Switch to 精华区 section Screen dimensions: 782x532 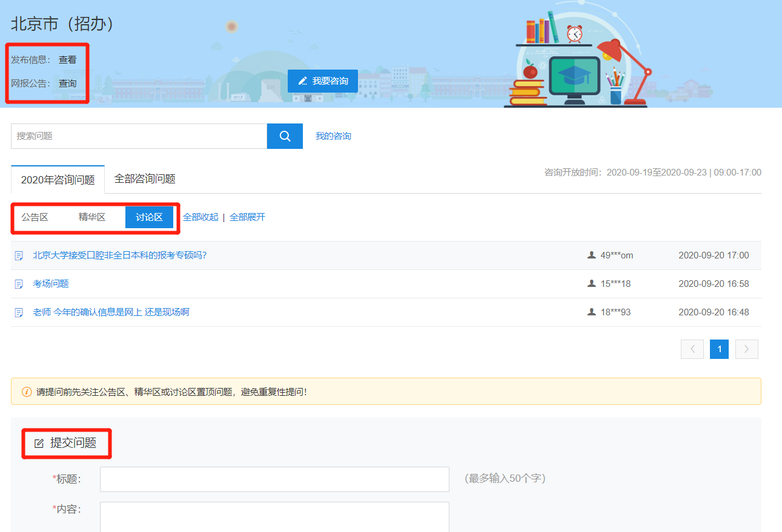click(x=92, y=217)
